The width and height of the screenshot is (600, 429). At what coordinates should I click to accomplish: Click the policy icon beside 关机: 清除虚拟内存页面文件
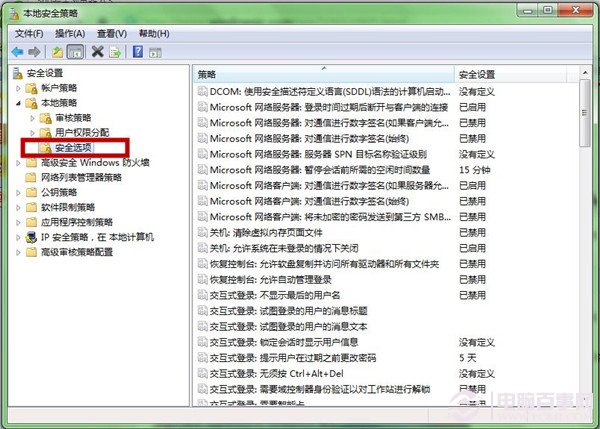202,232
